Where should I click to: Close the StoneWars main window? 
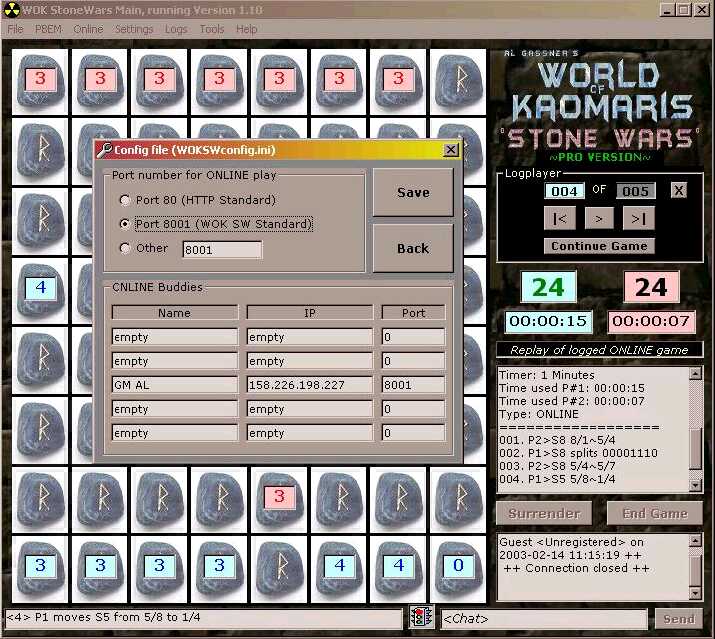coord(701,10)
